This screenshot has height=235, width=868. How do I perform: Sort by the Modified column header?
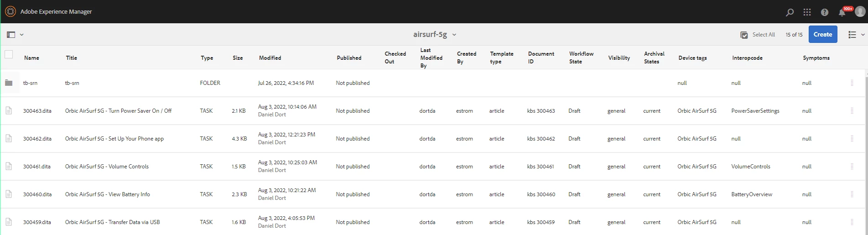270,58
